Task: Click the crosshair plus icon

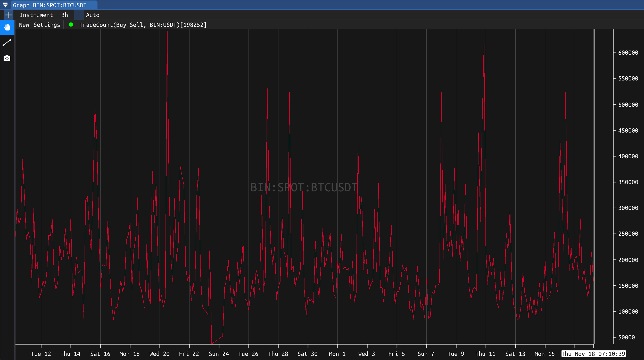Action: pyautogui.click(x=9, y=15)
